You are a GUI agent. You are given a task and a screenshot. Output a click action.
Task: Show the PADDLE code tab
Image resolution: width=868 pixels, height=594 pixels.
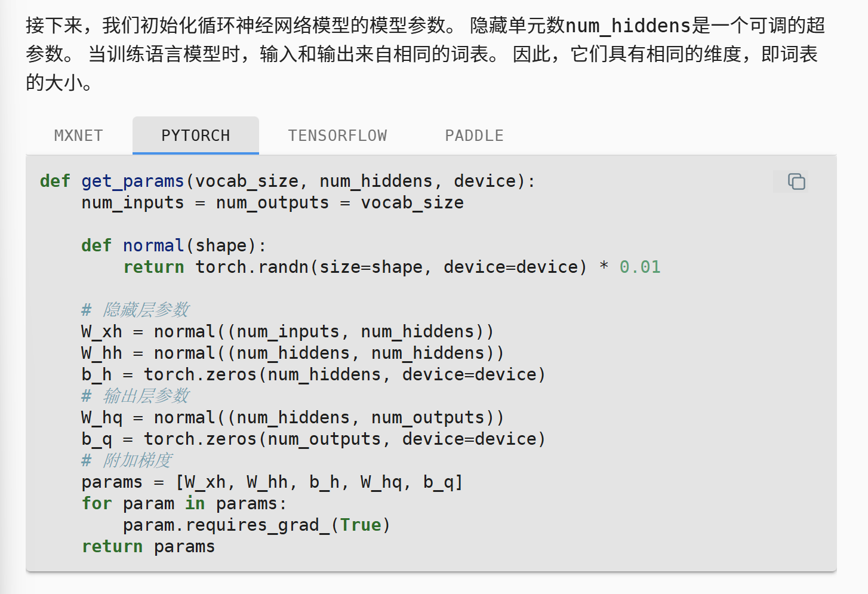[x=474, y=136]
